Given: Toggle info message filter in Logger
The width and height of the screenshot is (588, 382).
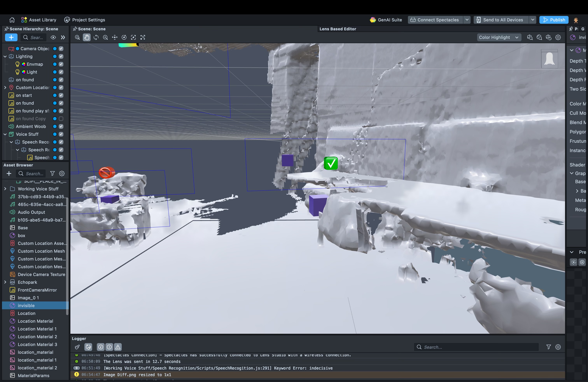Looking at the screenshot, I should coord(101,347).
